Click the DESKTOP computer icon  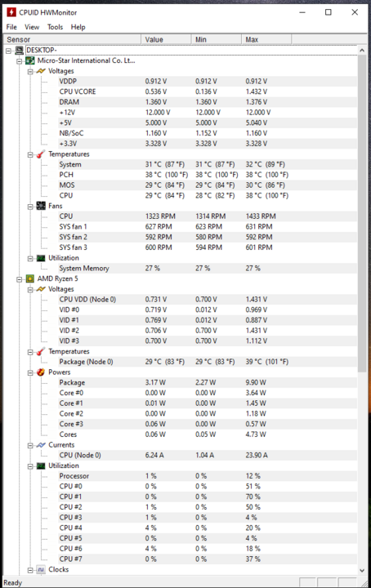[x=19, y=51]
